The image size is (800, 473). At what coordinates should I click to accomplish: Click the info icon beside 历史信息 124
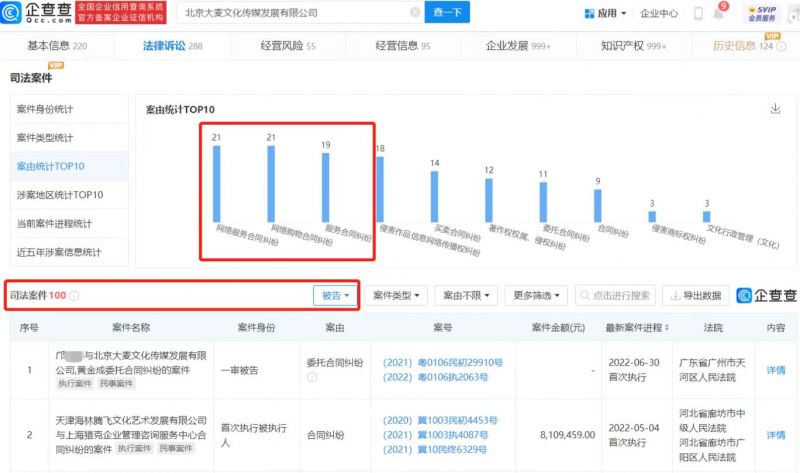782,46
